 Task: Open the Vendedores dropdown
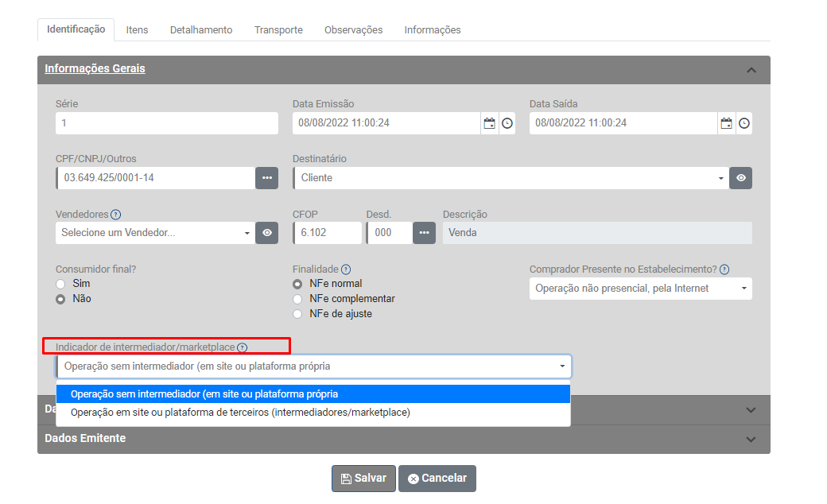tap(155, 233)
